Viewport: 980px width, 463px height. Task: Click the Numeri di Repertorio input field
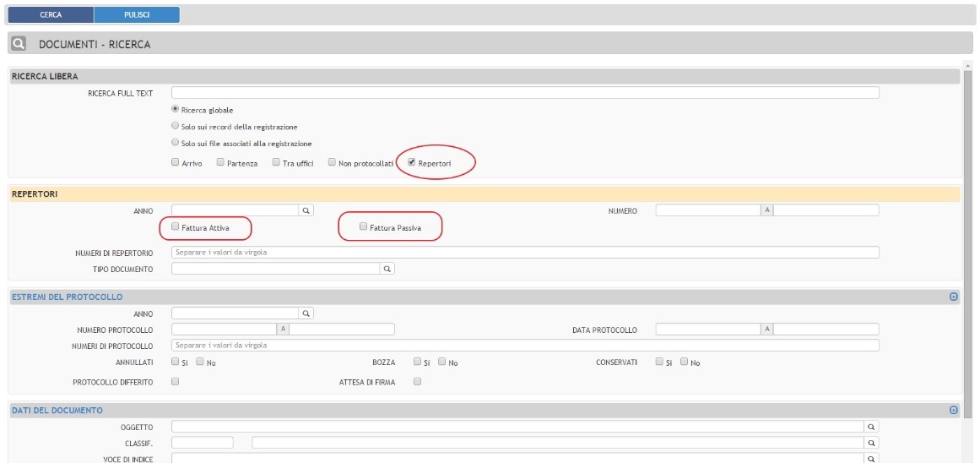[x=524, y=252]
